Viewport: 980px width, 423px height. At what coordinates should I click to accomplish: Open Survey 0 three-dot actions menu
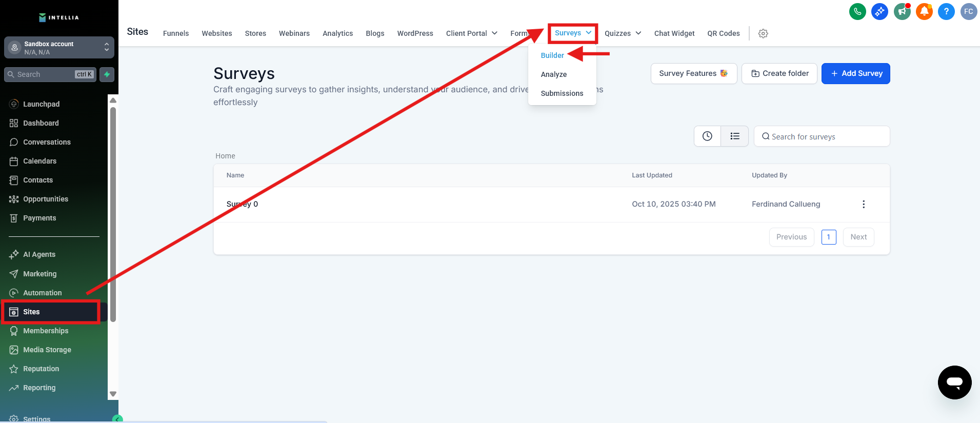tap(864, 204)
